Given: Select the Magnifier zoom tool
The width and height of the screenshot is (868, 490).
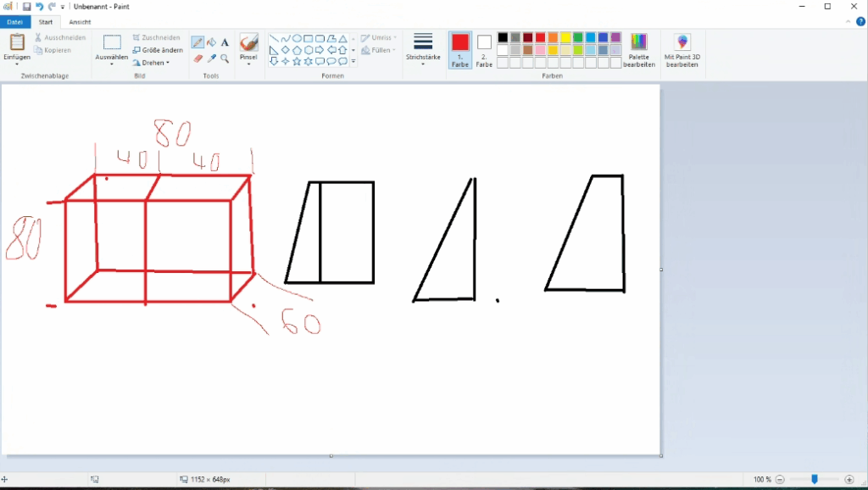Looking at the screenshot, I should click(225, 59).
